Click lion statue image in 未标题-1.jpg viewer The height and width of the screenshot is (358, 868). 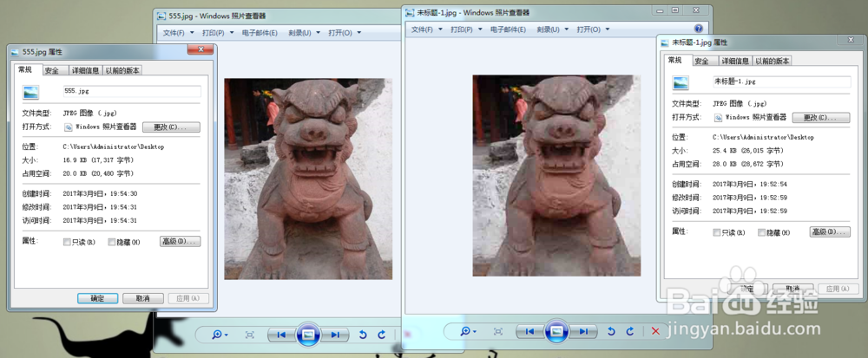pos(557,176)
